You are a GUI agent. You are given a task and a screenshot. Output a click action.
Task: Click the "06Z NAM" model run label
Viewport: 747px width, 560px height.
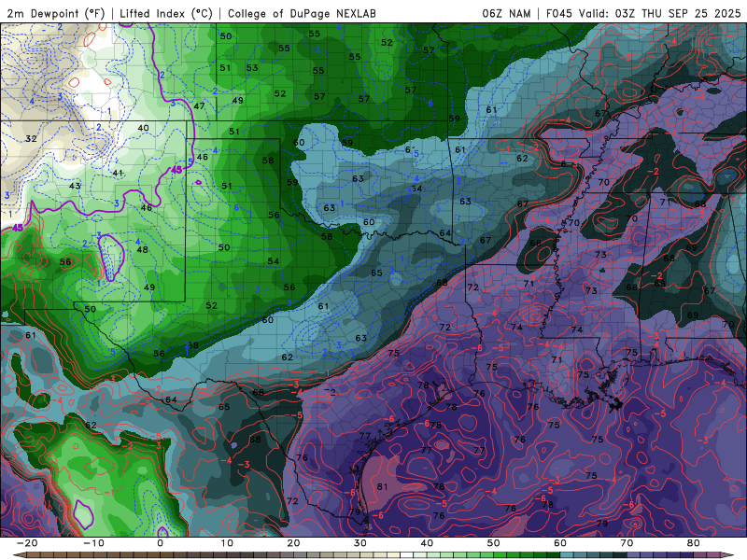506,13
